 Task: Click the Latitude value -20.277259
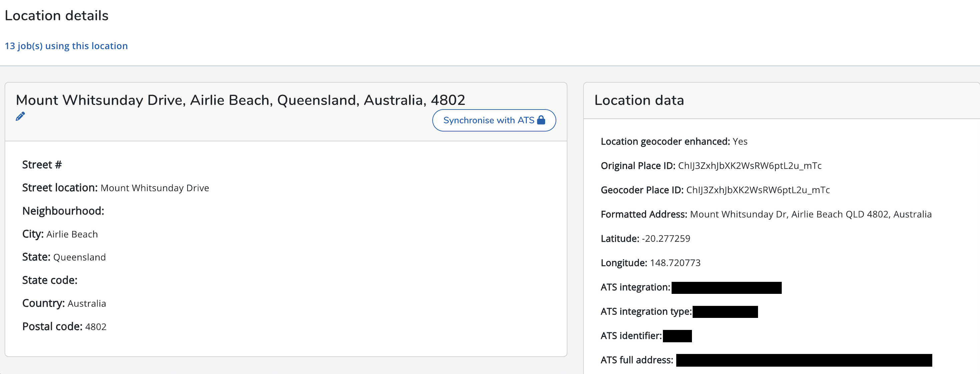pos(666,238)
